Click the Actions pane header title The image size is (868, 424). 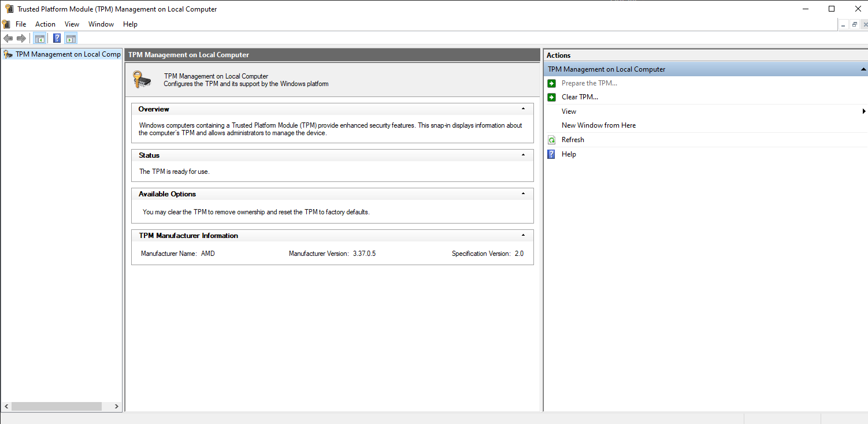pyautogui.click(x=559, y=55)
